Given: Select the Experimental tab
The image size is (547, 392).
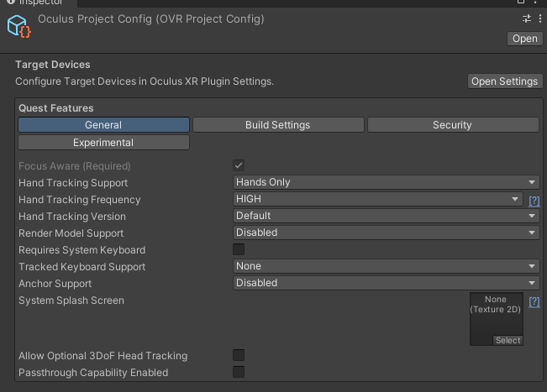Looking at the screenshot, I should (103, 143).
